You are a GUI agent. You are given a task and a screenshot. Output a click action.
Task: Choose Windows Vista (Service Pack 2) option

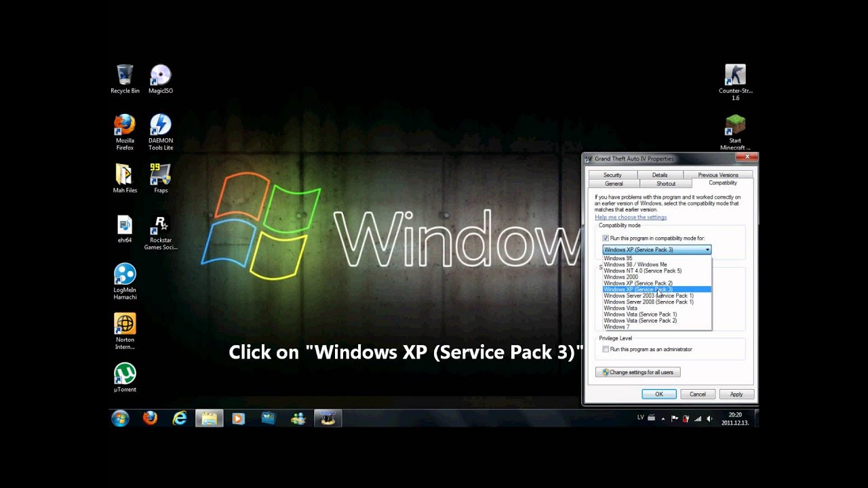click(656, 321)
